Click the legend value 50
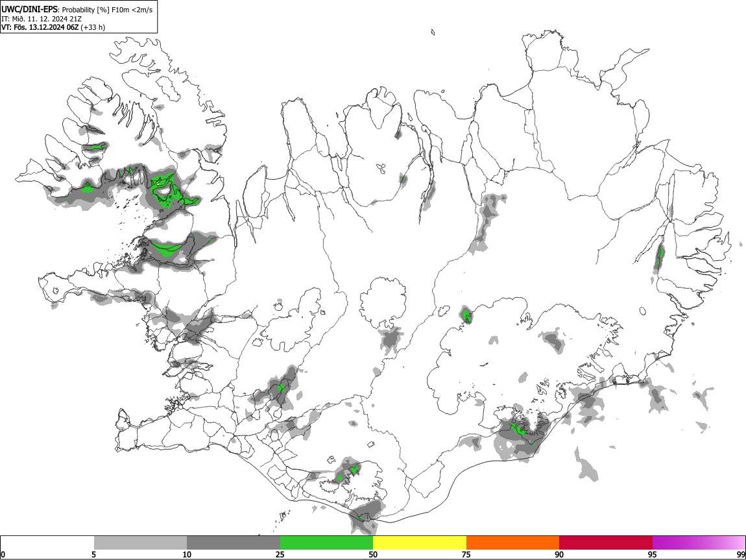Viewport: 746px width, 560px height. point(373,554)
